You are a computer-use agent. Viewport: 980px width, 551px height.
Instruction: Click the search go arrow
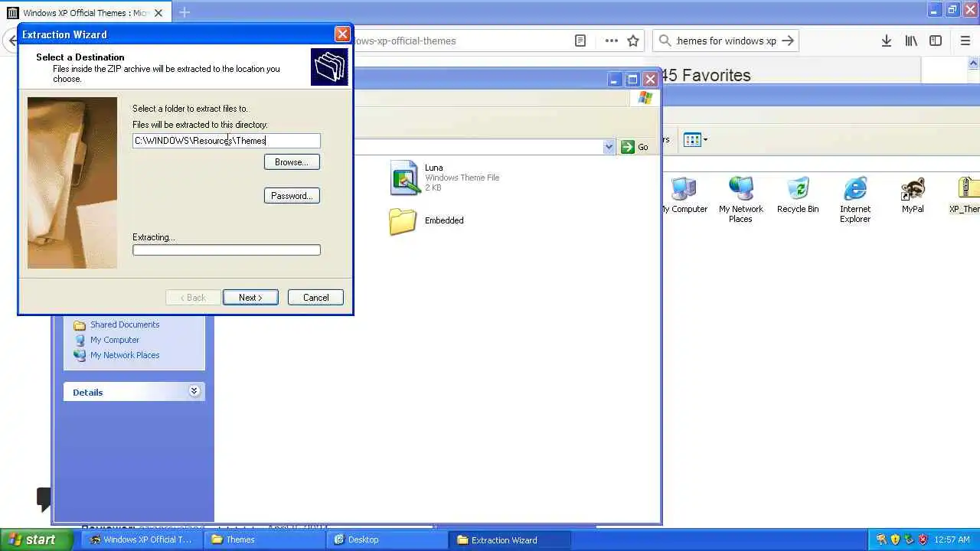coord(788,41)
